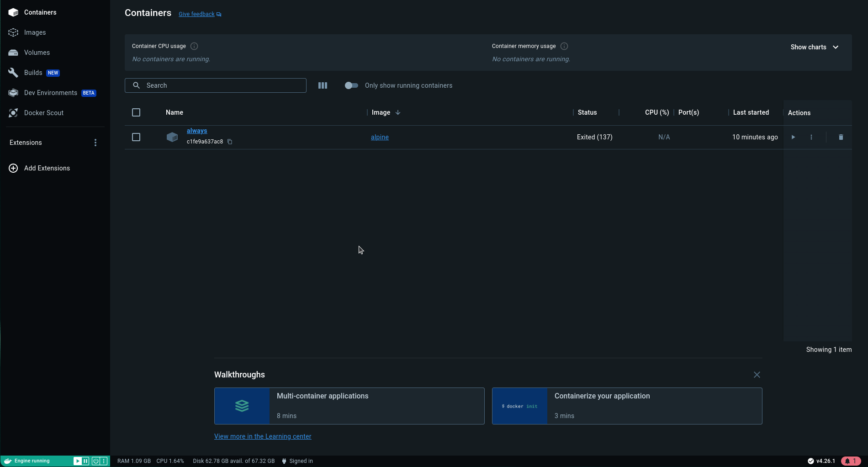The width and height of the screenshot is (868, 467).
Task: Open Extensions three-dot menu
Action: point(95,143)
